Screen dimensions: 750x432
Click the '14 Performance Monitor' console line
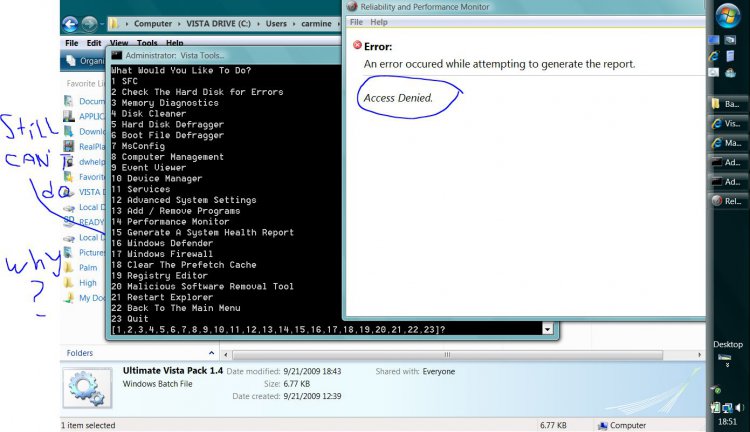[170, 222]
